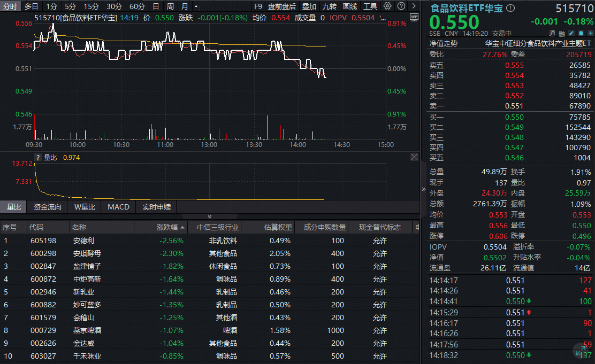Enable the 九转 nine-turn indicator

330,6
